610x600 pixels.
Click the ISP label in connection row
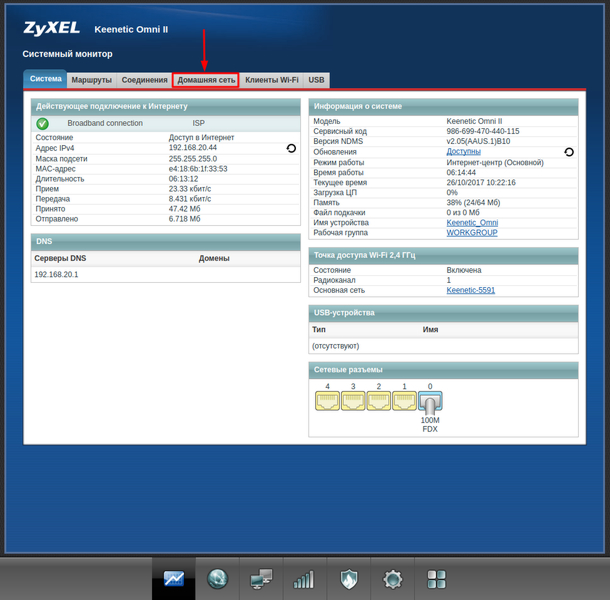[x=198, y=123]
